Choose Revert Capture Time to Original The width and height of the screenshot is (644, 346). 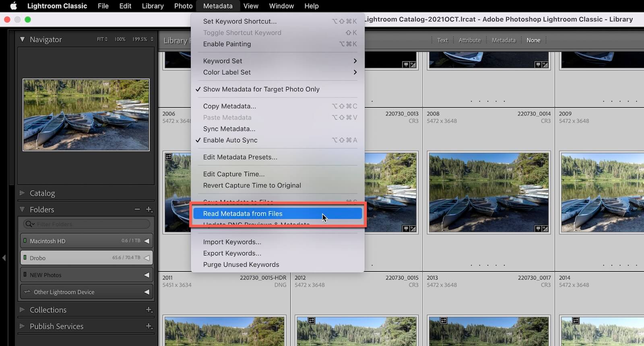[278, 185]
